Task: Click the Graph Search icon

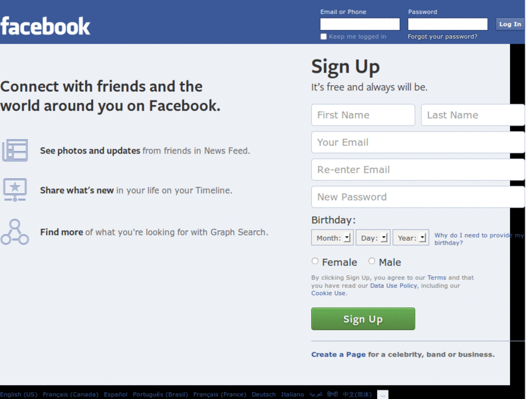Action: pos(15,232)
